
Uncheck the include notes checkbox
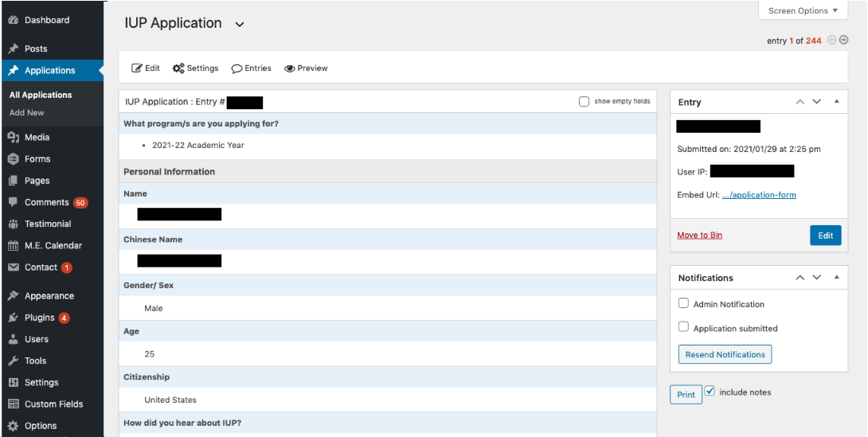710,391
